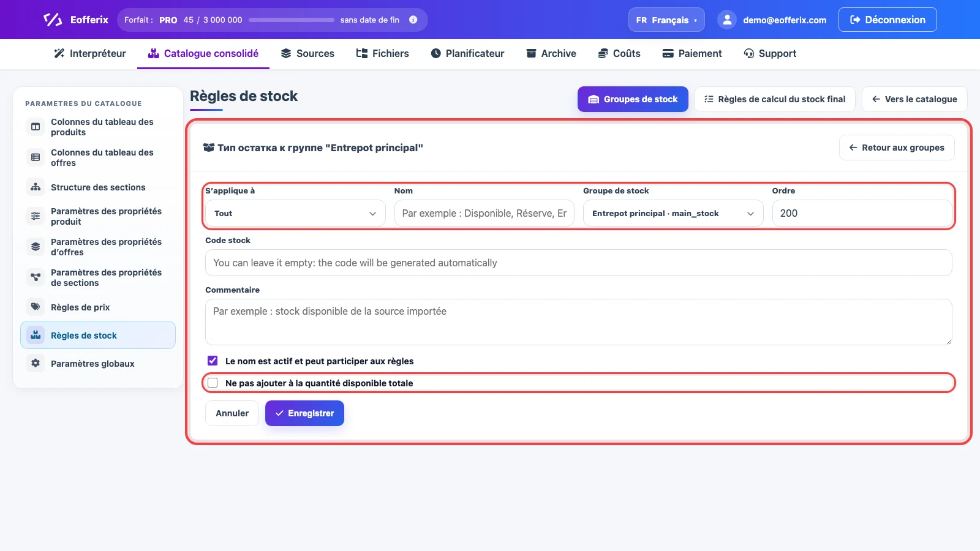The image size is (980, 551).
Task: Check 'Ne pas ajouter à la quantité disponible totale'
Action: point(213,383)
